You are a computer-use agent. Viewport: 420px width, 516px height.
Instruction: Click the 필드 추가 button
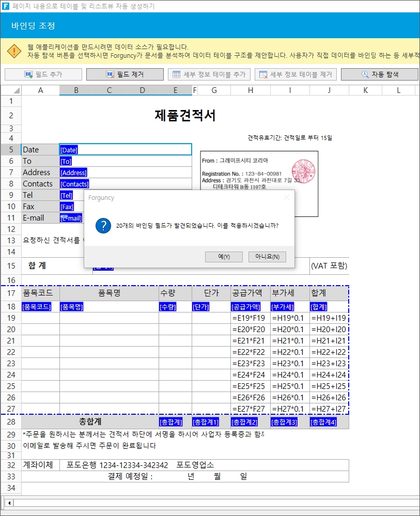[x=43, y=74]
